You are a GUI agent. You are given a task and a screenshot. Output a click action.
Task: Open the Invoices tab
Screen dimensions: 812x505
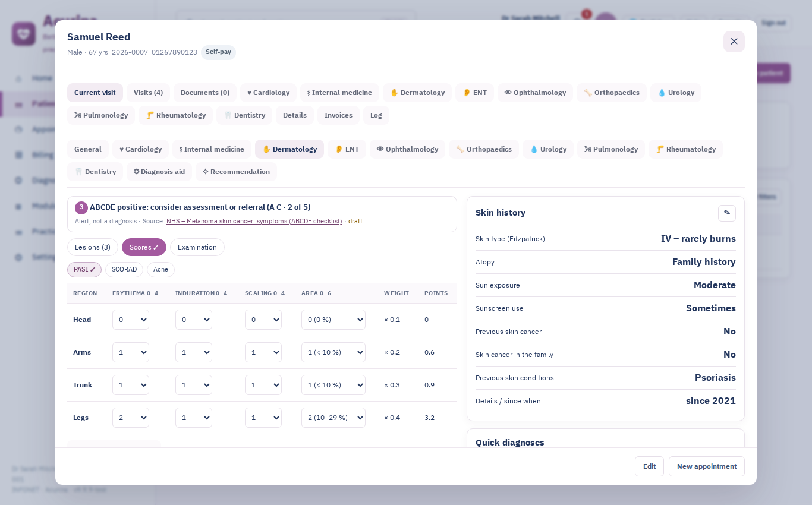(338, 115)
